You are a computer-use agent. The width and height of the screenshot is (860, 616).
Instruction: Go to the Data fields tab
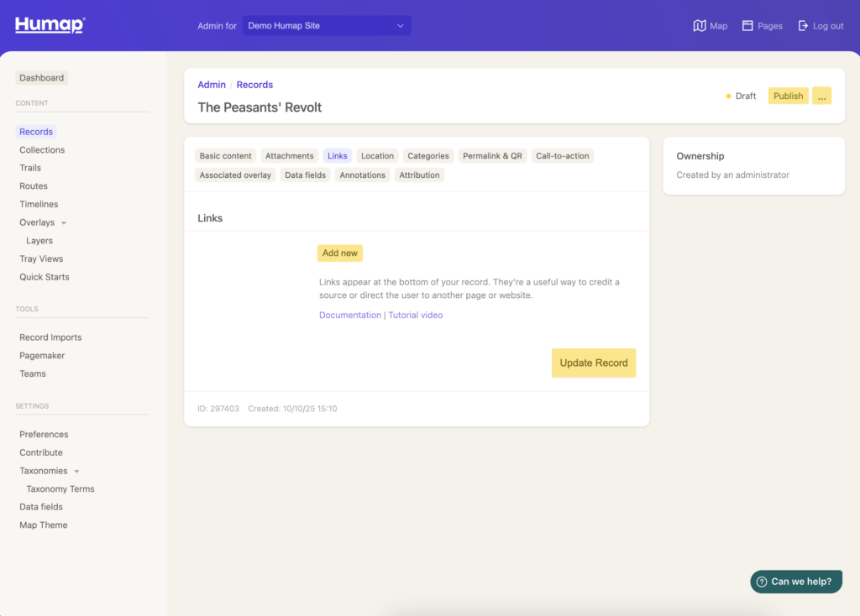point(305,175)
